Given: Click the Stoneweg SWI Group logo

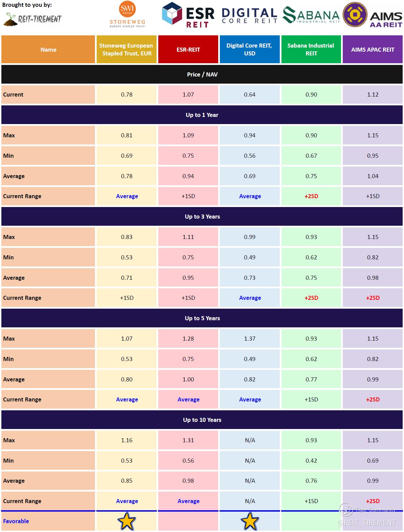Looking at the screenshot, I should point(127,15).
